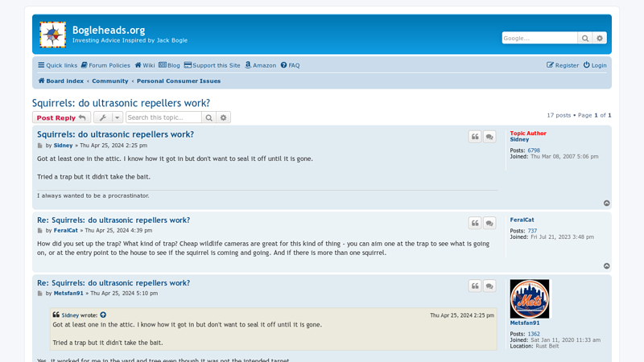Click the page topic title heading link
This screenshot has width=644, height=362.
[121, 103]
